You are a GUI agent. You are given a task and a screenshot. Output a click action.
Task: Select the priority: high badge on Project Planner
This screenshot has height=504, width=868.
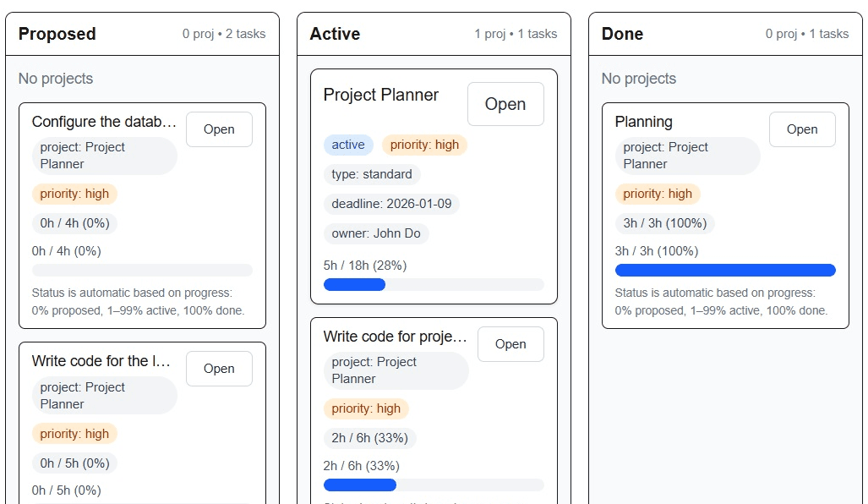424,145
